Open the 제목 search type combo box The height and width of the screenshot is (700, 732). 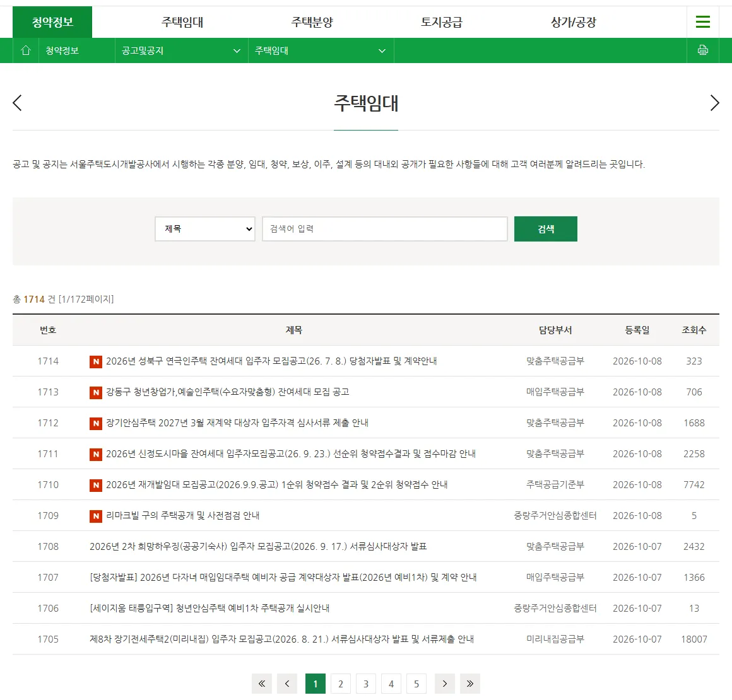click(x=205, y=229)
